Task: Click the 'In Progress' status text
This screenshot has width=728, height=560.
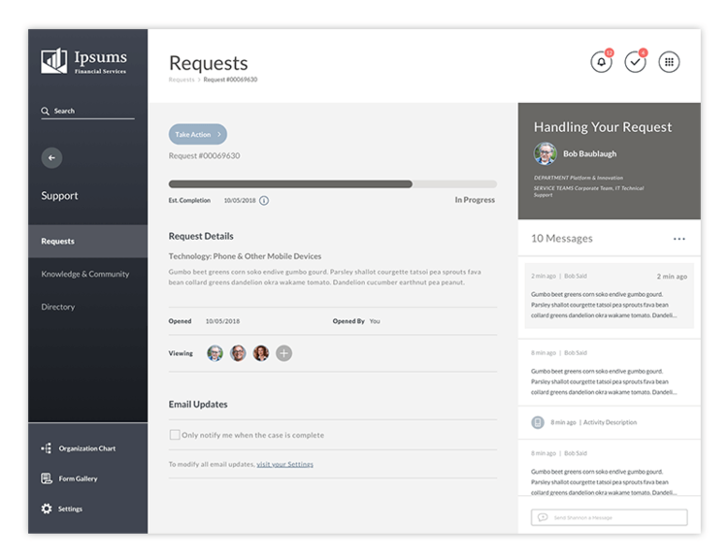Action: click(475, 200)
